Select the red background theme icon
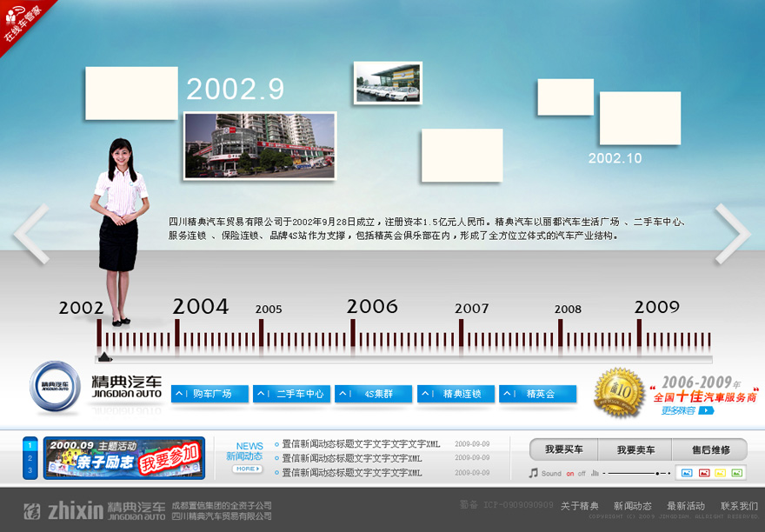This screenshot has height=532, width=765. 703,473
